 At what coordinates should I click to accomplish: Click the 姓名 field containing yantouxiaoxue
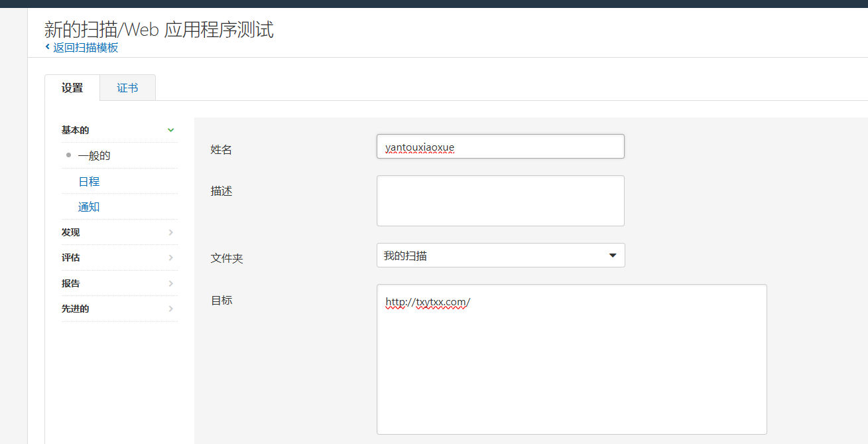point(500,147)
